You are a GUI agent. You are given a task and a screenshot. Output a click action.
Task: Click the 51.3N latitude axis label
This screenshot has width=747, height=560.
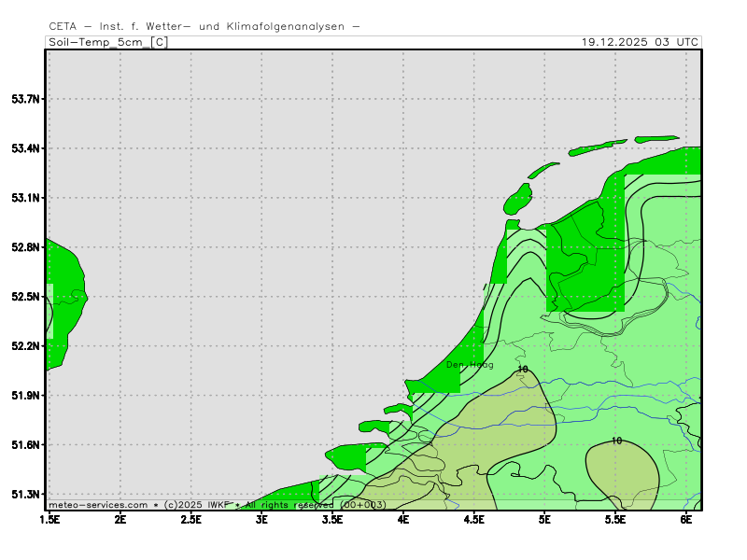point(25,494)
